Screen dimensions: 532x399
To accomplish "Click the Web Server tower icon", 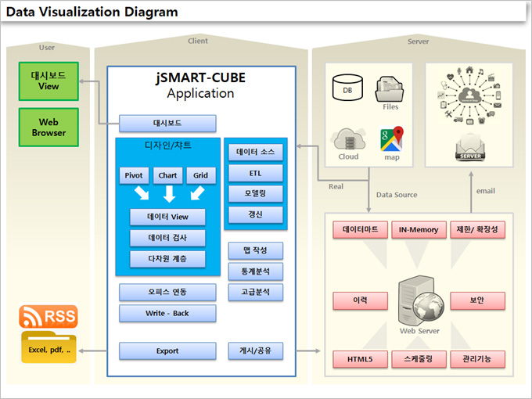I will [x=420, y=301].
